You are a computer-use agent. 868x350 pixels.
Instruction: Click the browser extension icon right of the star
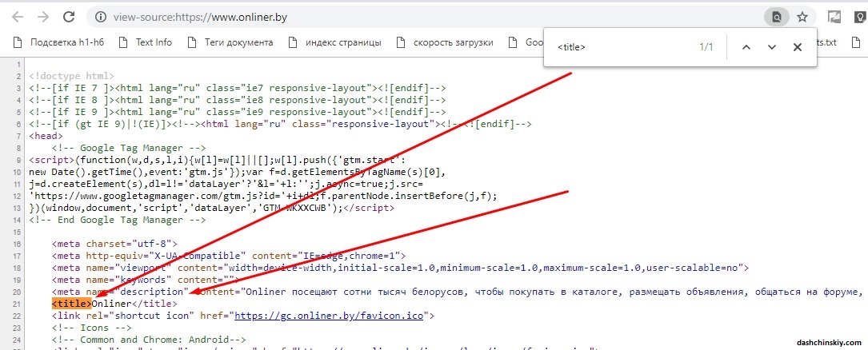tap(834, 16)
